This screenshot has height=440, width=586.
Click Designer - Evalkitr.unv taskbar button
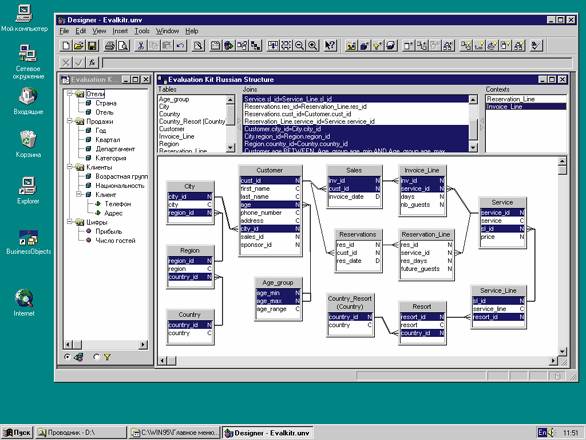pyautogui.click(x=268, y=433)
